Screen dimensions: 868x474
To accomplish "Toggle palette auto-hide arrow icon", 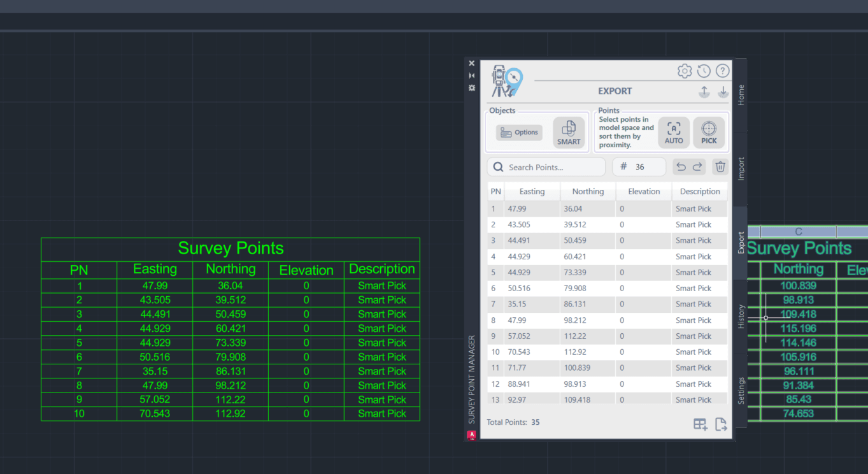I will (x=472, y=76).
